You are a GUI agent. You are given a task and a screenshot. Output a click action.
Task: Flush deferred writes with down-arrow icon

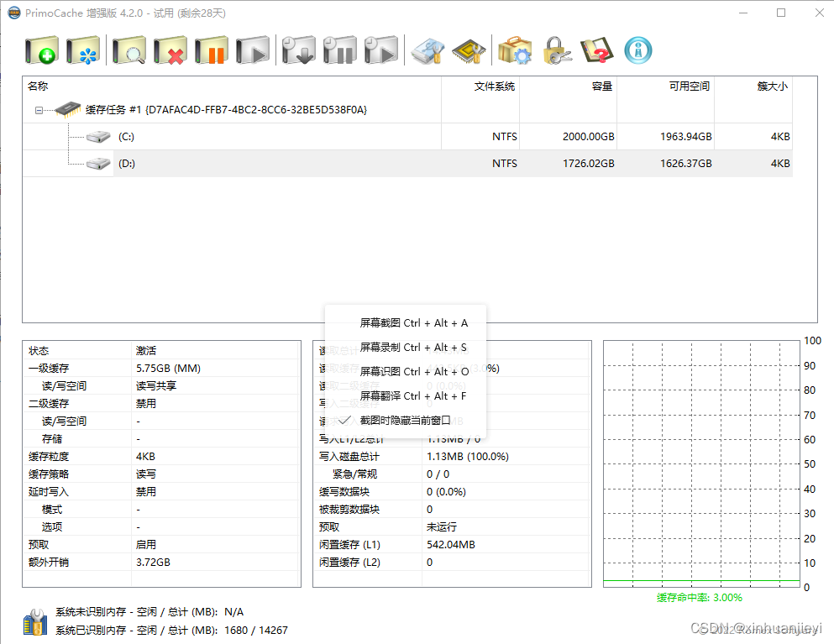(x=298, y=50)
